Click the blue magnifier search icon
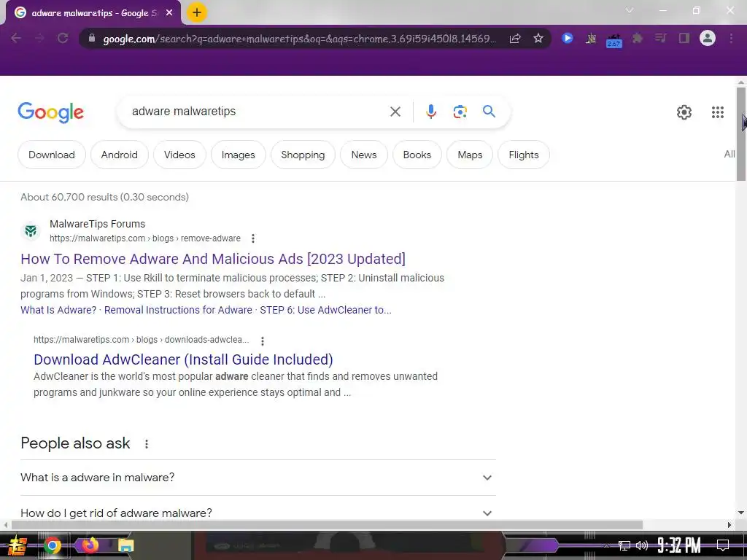The width and height of the screenshot is (747, 560). 489,112
